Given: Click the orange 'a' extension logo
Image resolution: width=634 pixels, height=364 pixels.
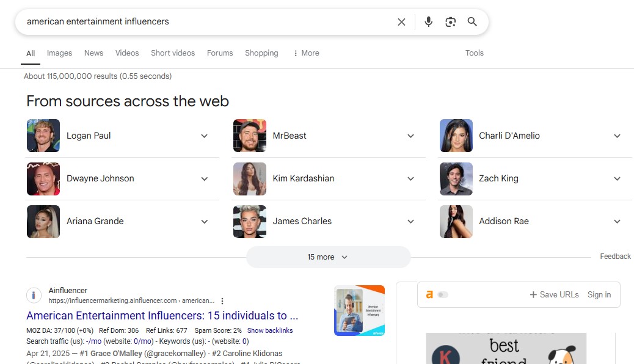Looking at the screenshot, I should pos(429,294).
